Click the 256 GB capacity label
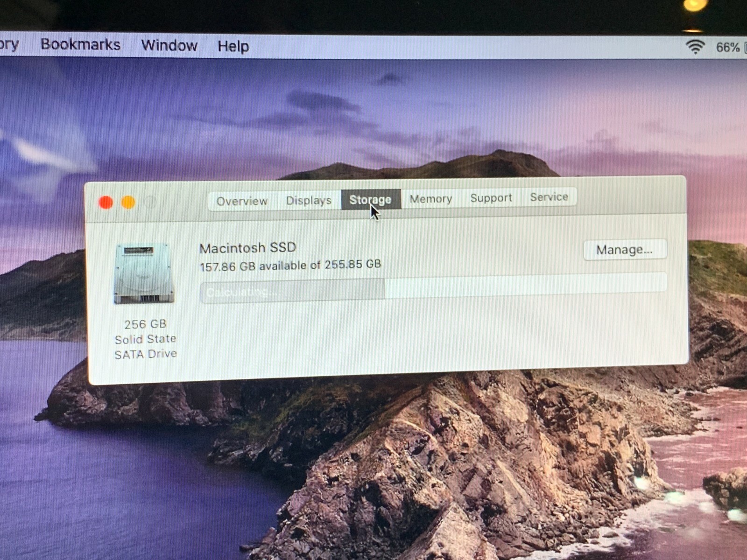 [145, 324]
